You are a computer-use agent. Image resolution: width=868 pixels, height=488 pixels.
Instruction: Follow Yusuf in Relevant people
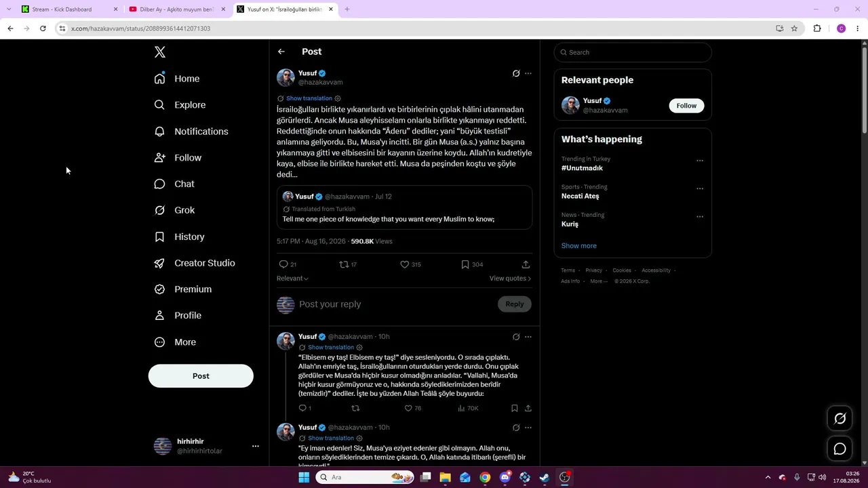point(686,106)
